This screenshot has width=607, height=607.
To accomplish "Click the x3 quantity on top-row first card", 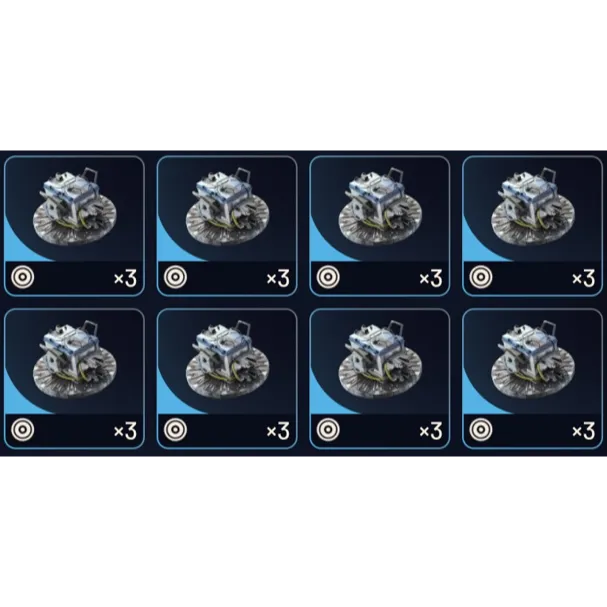I will pos(125,278).
